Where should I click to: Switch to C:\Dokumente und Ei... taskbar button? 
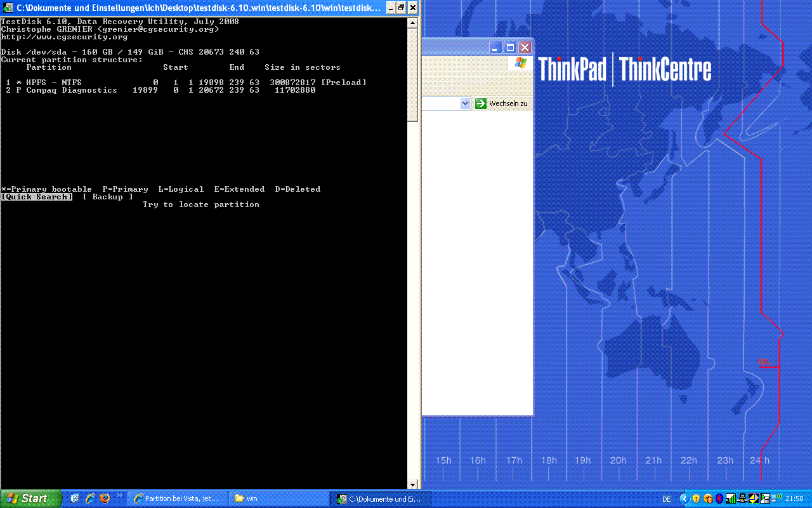(x=382, y=499)
